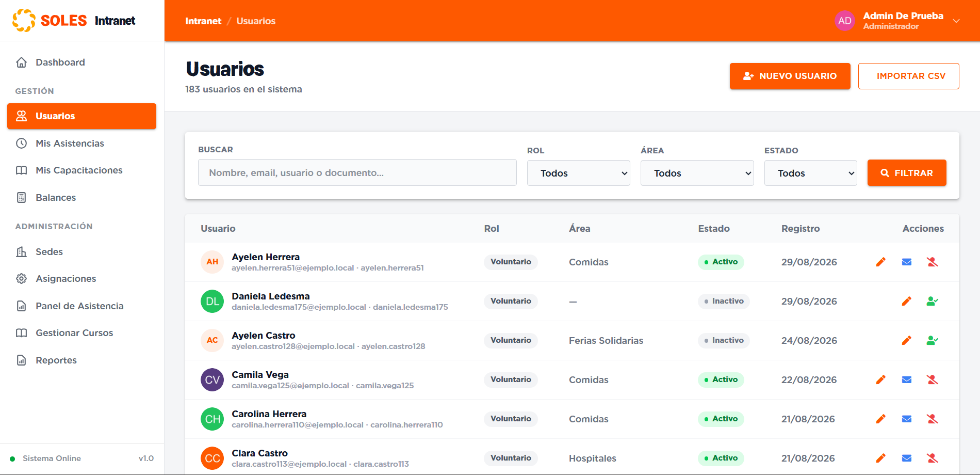Send email to Ayelen Herrera via envelope icon

pos(907,262)
